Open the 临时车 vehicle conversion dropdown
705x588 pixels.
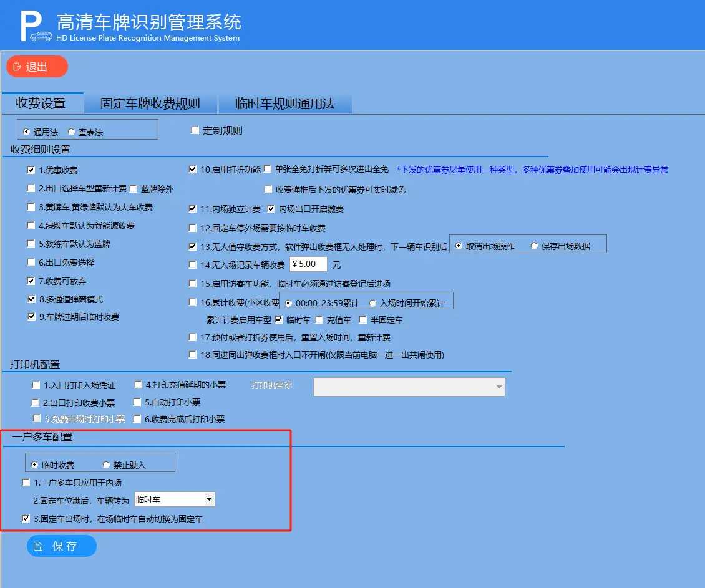coord(210,499)
